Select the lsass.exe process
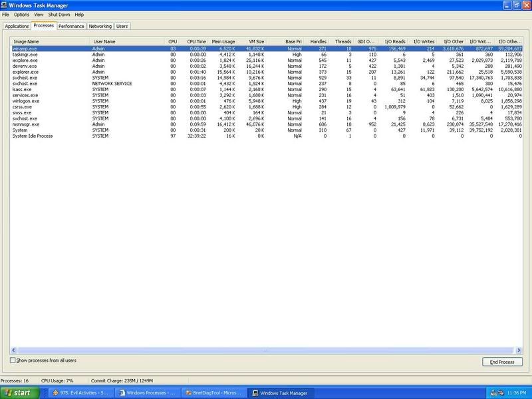The height and width of the screenshot is (399, 532). (267, 89)
